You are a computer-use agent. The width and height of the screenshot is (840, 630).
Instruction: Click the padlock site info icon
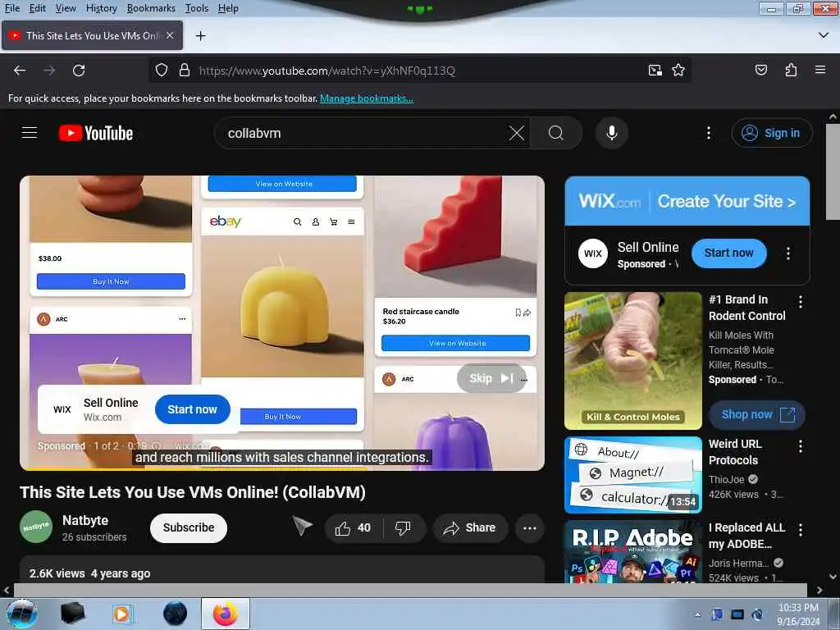185,71
